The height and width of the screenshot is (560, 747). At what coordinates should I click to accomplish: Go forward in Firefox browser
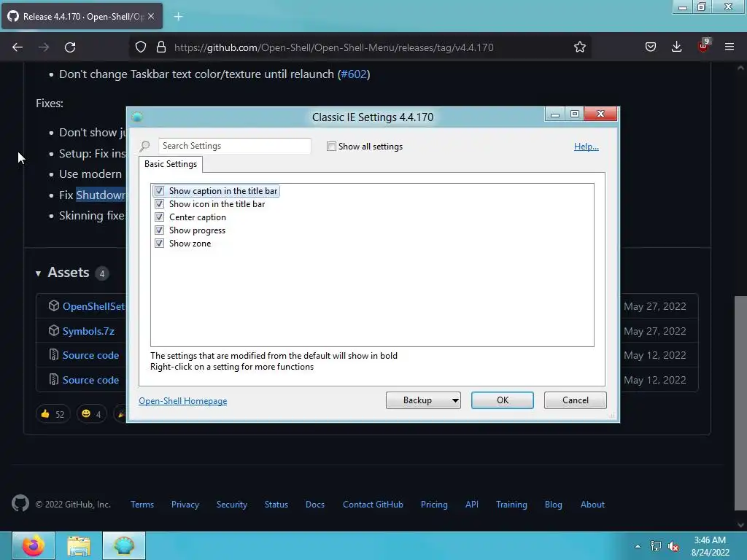[44, 47]
